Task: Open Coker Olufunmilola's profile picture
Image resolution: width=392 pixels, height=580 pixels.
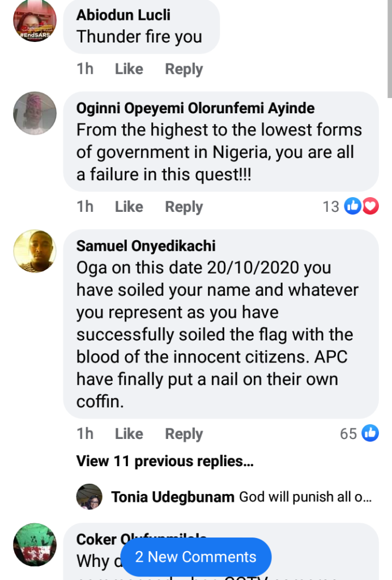Action: click(35, 544)
